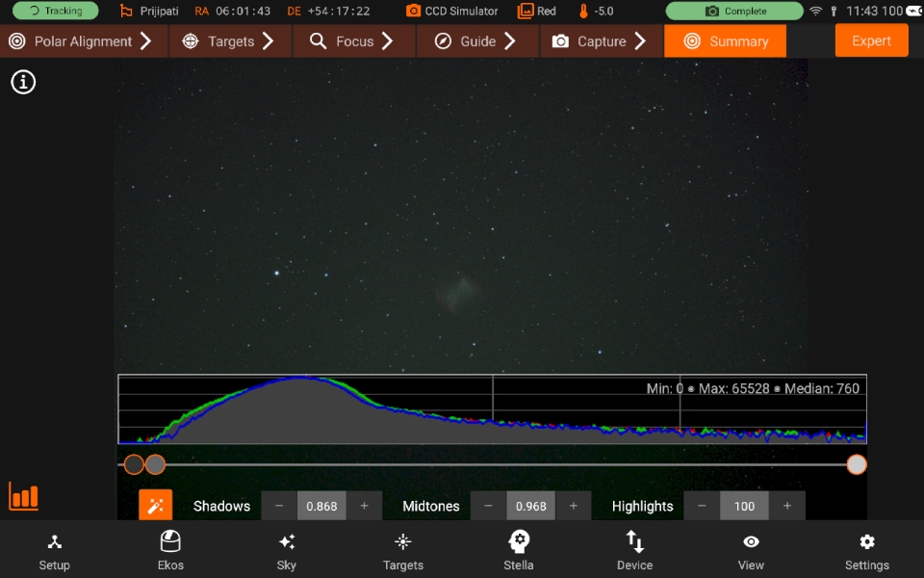Viewport: 924px width, 578px height.
Task: Click the temperature thermometer icon
Action: 583,11
